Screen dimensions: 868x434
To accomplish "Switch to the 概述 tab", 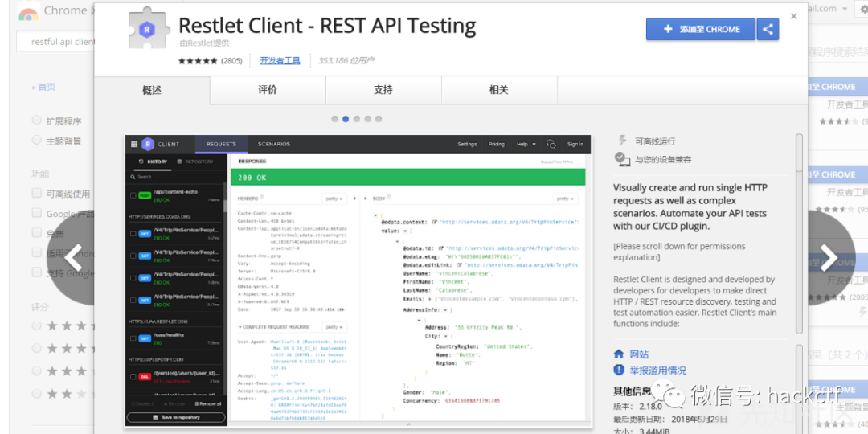I will tap(152, 90).
